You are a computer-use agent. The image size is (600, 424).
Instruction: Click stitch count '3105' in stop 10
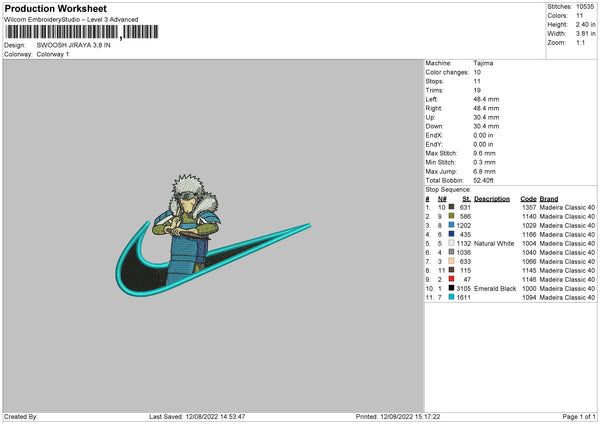click(x=463, y=289)
